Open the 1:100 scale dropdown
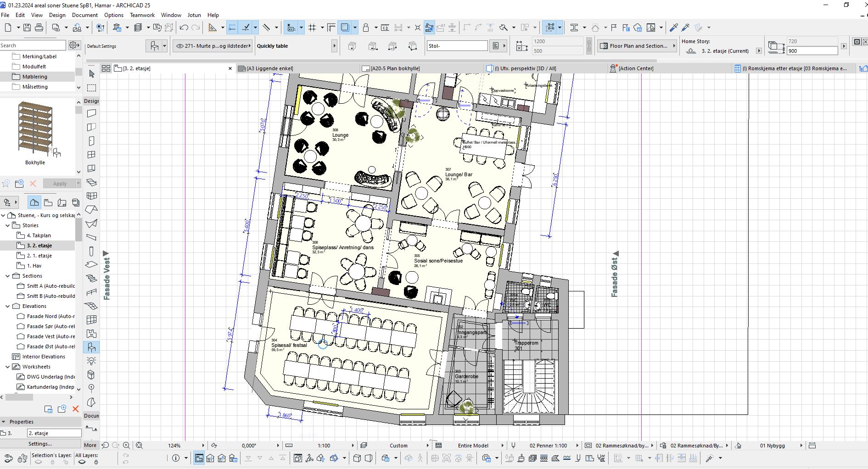 pyautogui.click(x=353, y=445)
